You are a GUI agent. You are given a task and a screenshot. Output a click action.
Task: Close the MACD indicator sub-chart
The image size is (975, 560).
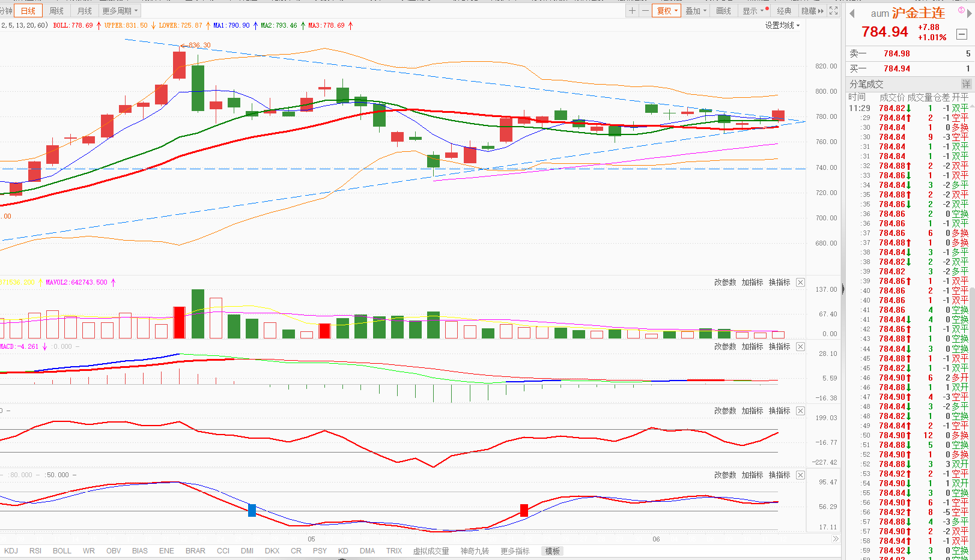[800, 346]
